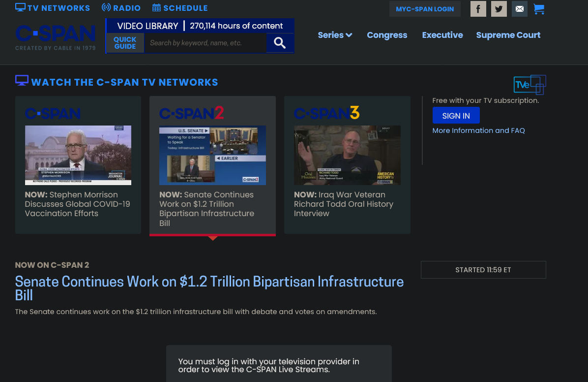Viewport: 588px width, 382px height.
Task: Click the C-SPAN network card logo
Action: click(53, 113)
